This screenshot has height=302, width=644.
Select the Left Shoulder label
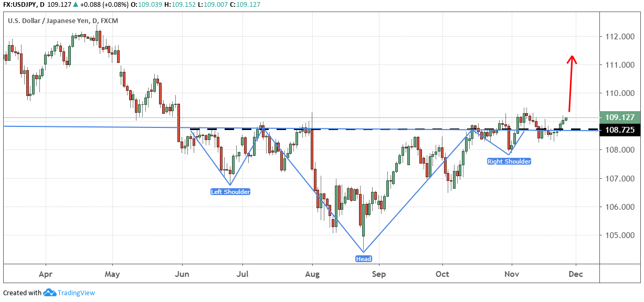(230, 192)
